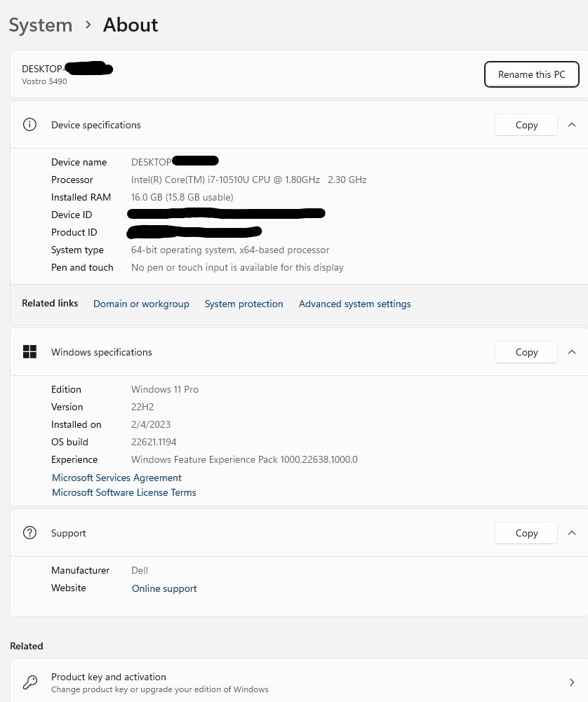This screenshot has height=702, width=588.
Task: Click the Support question mark icon
Action: pyautogui.click(x=29, y=533)
